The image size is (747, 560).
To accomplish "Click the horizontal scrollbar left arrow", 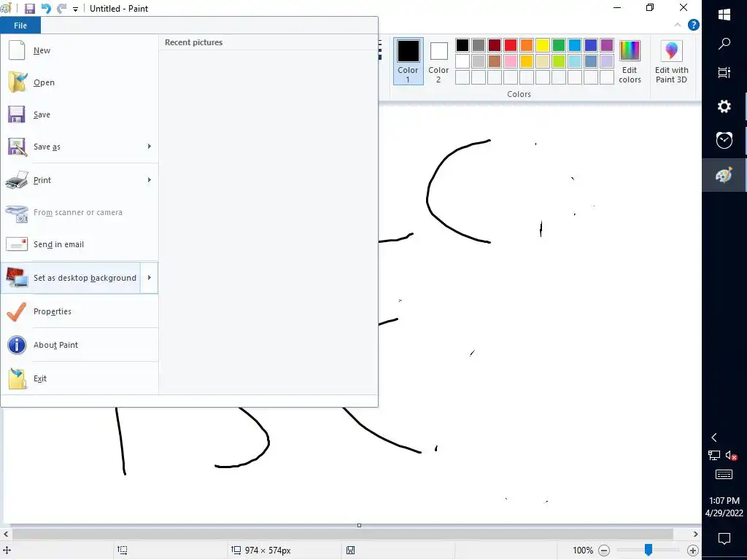I will pyautogui.click(x=6, y=534).
